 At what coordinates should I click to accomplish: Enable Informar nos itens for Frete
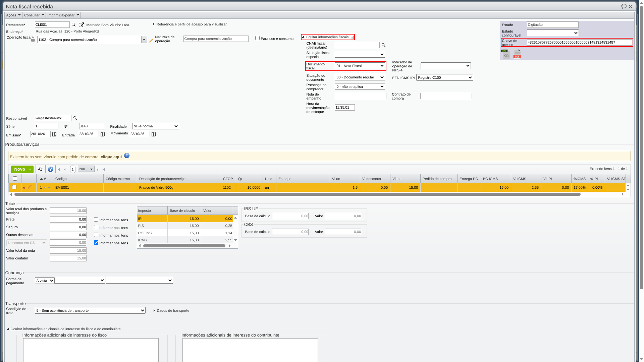(96, 220)
